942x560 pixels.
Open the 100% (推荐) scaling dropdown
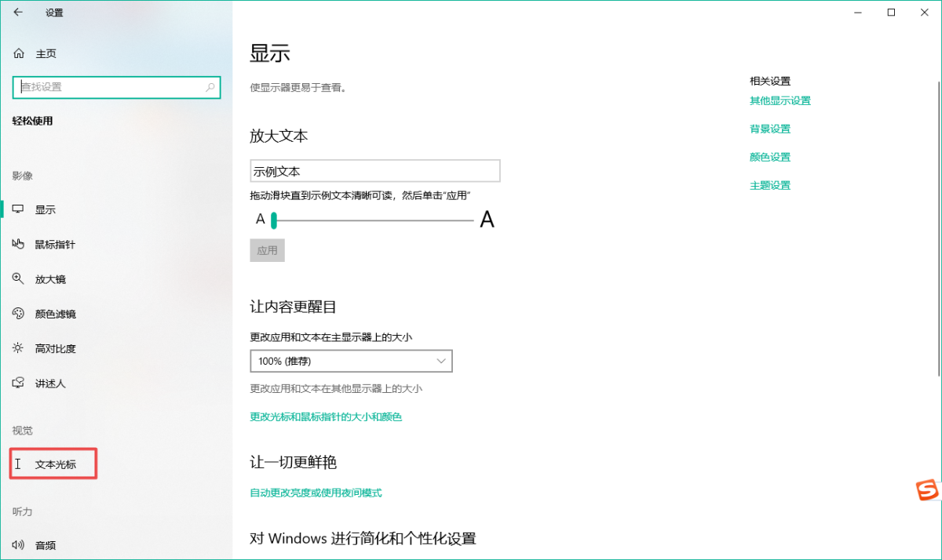tap(352, 361)
